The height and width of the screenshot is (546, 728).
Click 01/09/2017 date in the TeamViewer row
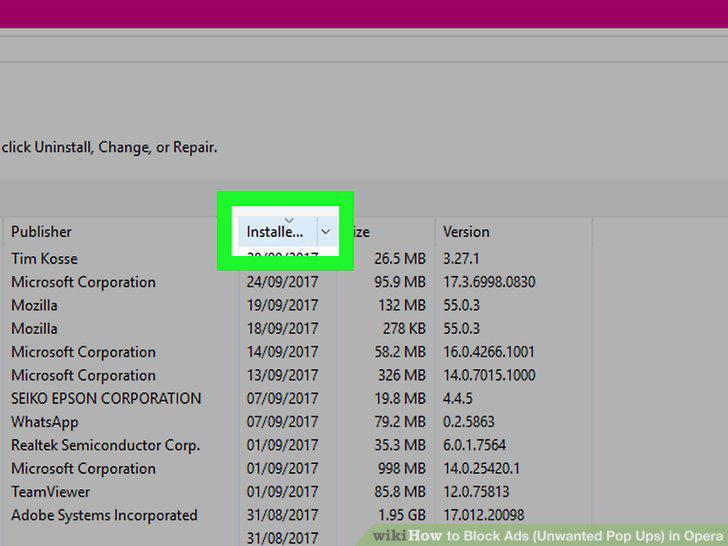tap(282, 492)
